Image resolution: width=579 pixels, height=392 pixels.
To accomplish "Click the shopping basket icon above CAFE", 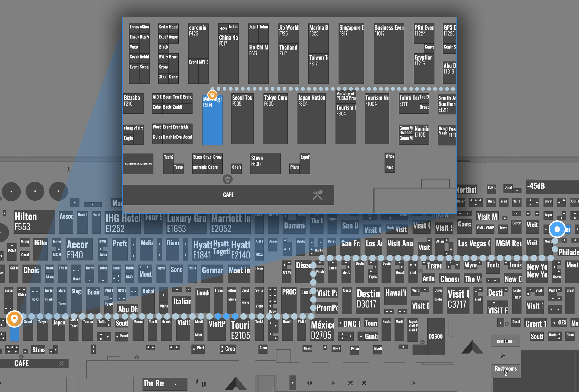I will point(227,179).
